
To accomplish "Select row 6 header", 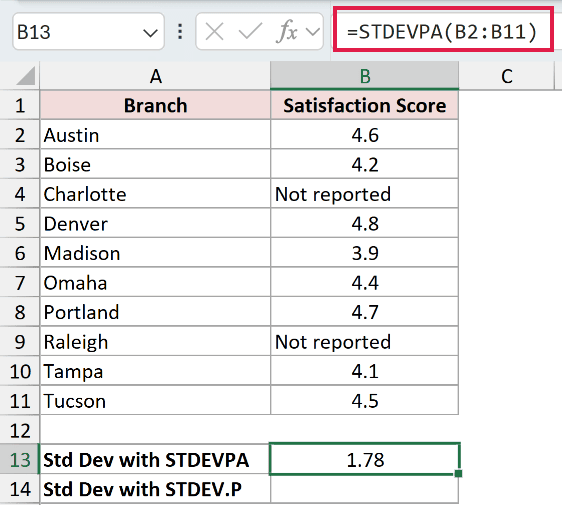I will coord(20,253).
